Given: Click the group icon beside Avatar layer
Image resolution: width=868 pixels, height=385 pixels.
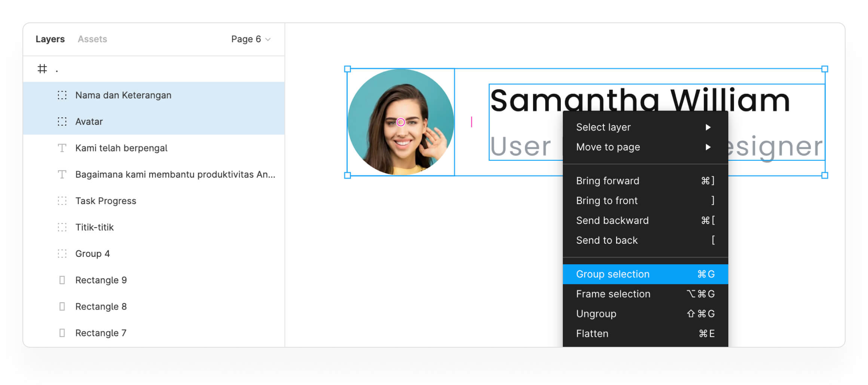Looking at the screenshot, I should 62,121.
